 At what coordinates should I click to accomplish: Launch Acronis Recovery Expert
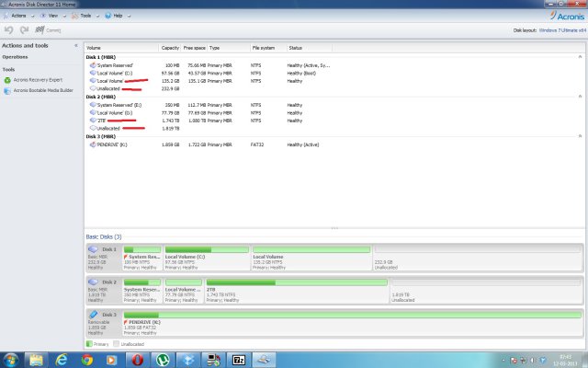pyautogui.click(x=38, y=80)
